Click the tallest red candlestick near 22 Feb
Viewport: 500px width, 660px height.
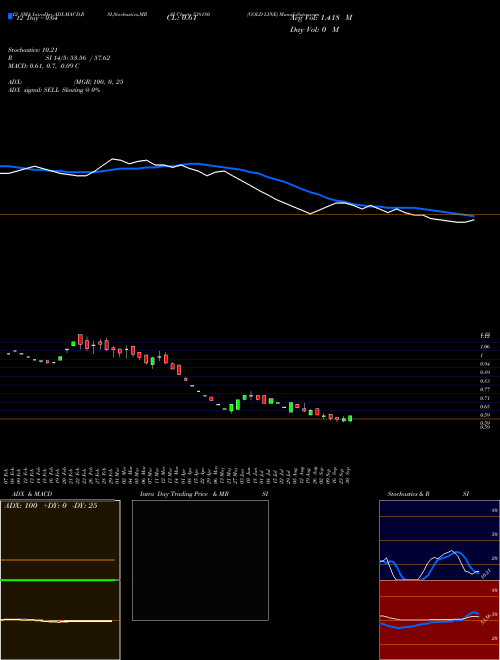click(80, 340)
